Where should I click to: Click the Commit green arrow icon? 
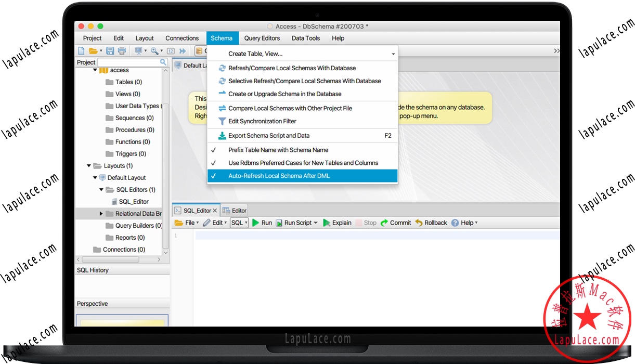coord(384,223)
